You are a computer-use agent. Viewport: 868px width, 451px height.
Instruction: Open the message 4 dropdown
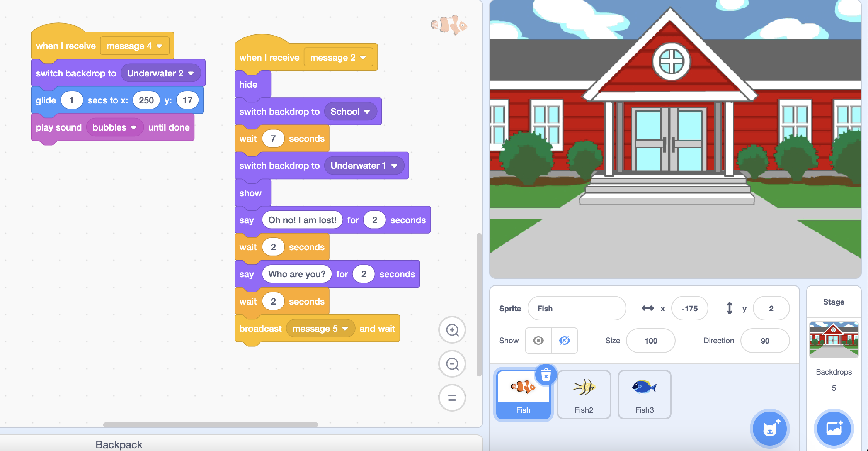[159, 46]
